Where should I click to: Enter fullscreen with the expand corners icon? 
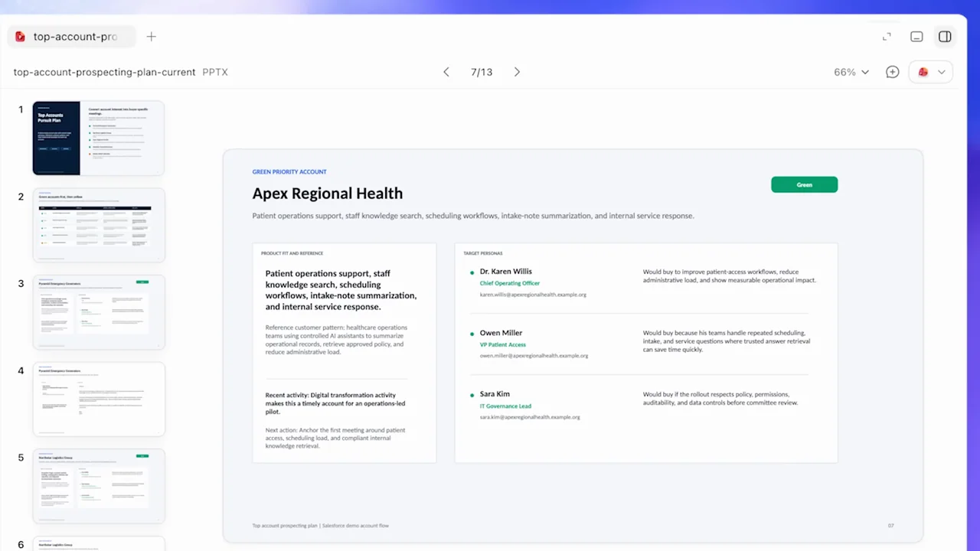pos(887,37)
